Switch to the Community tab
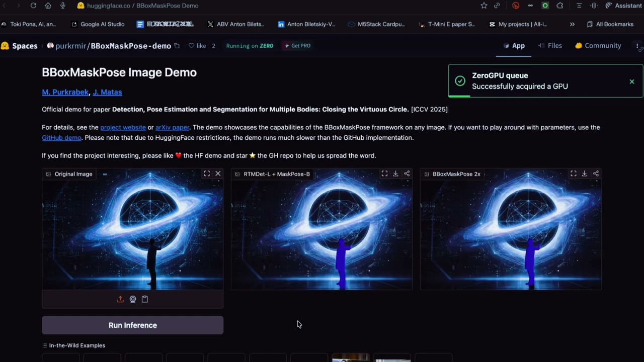The image size is (644, 362). pos(598,46)
